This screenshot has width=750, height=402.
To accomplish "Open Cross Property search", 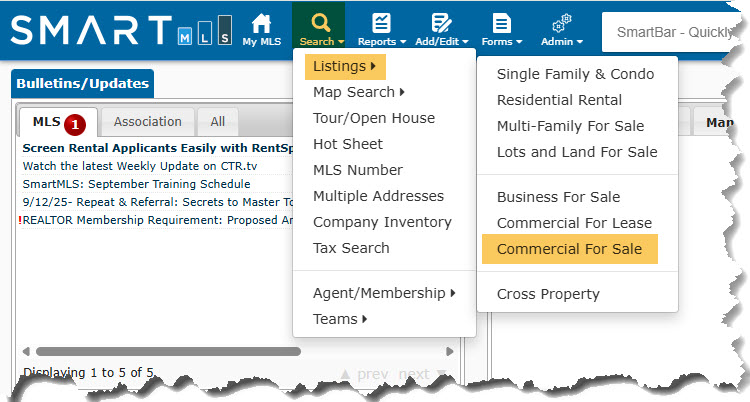I will 548,294.
